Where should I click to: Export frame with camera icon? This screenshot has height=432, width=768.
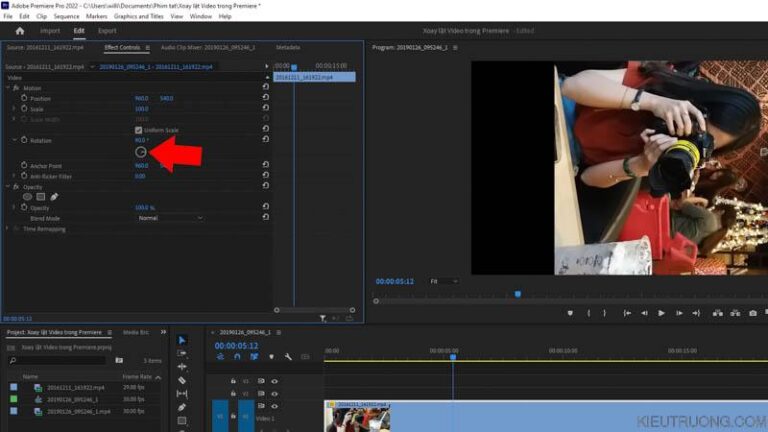pyautogui.click(x=753, y=313)
